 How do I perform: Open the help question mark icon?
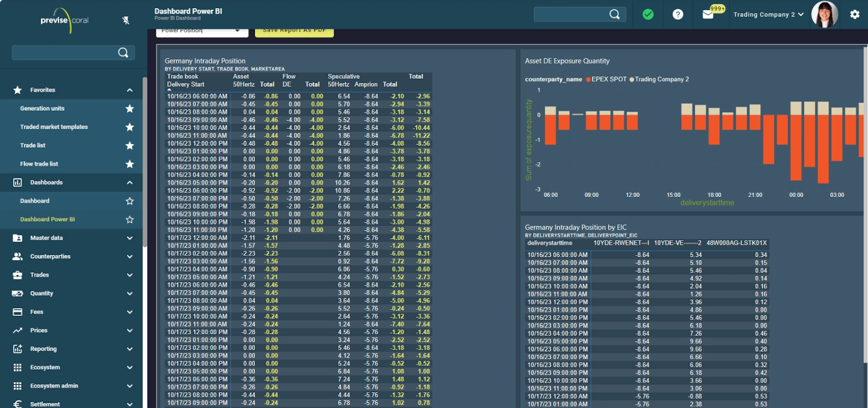[x=678, y=14]
